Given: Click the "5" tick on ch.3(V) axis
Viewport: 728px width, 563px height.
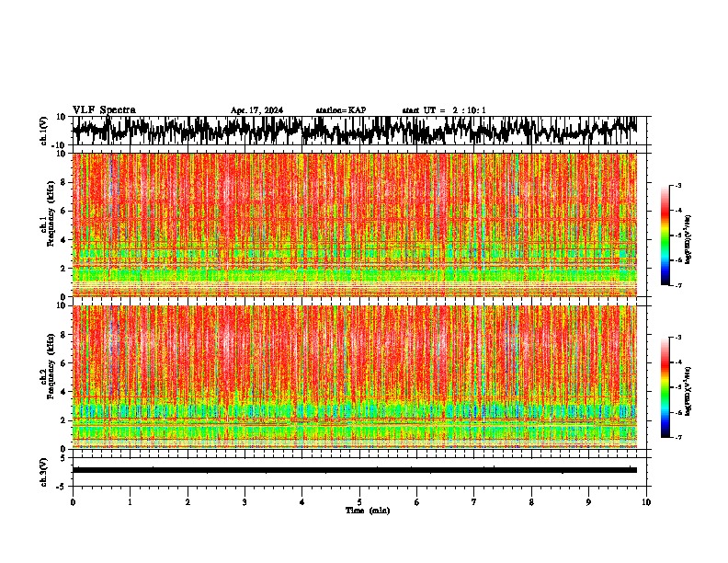Looking at the screenshot, I should click(63, 458).
